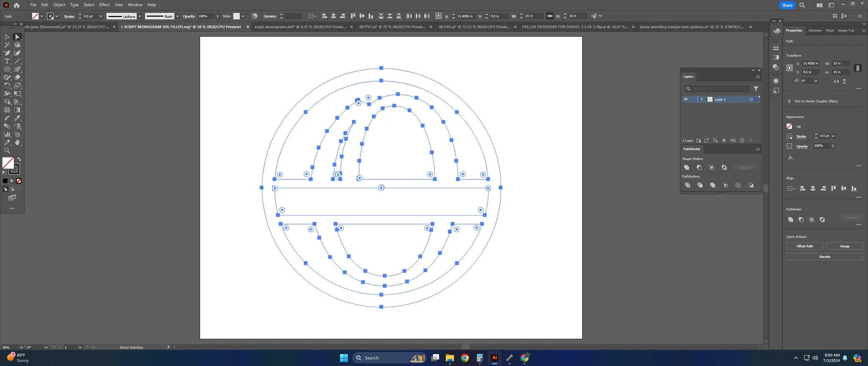Select the Selection (black arrow) tool
Viewport: 868px width, 366px height.
click(x=7, y=37)
